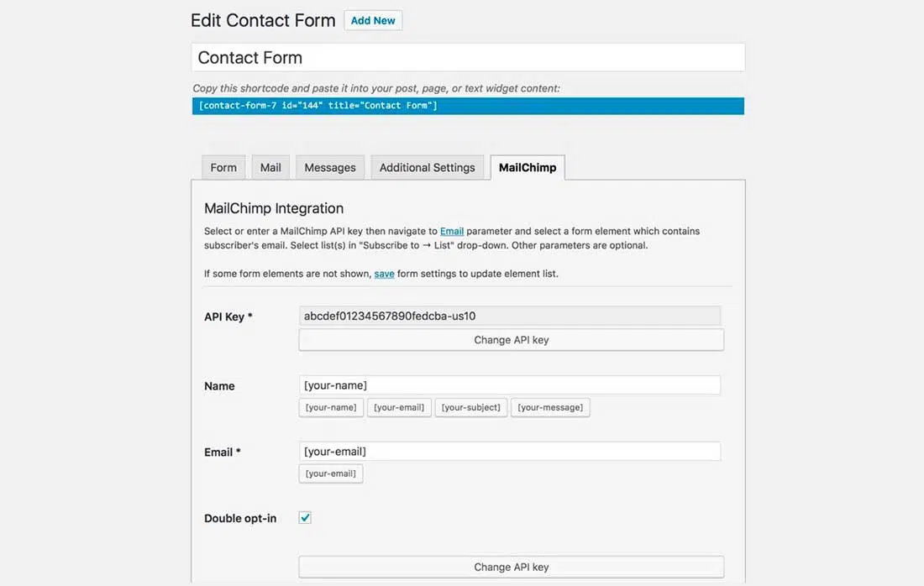Image resolution: width=924 pixels, height=586 pixels.
Task: Insert [your-name] tag under Name field
Action: tap(331, 407)
